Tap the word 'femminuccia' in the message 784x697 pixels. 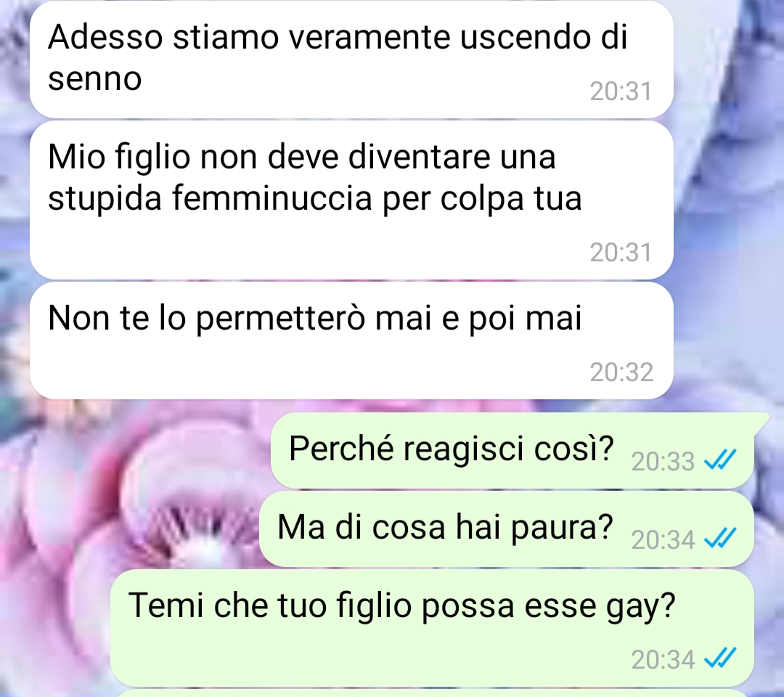click(273, 198)
